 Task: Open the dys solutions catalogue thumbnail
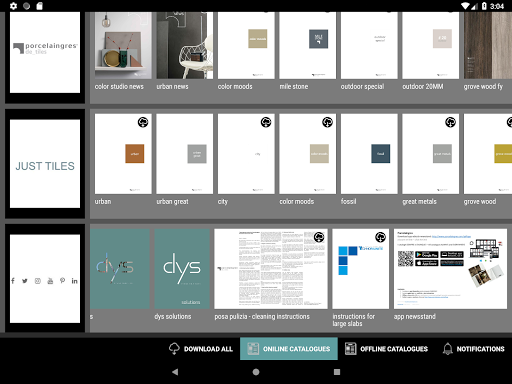(182, 269)
